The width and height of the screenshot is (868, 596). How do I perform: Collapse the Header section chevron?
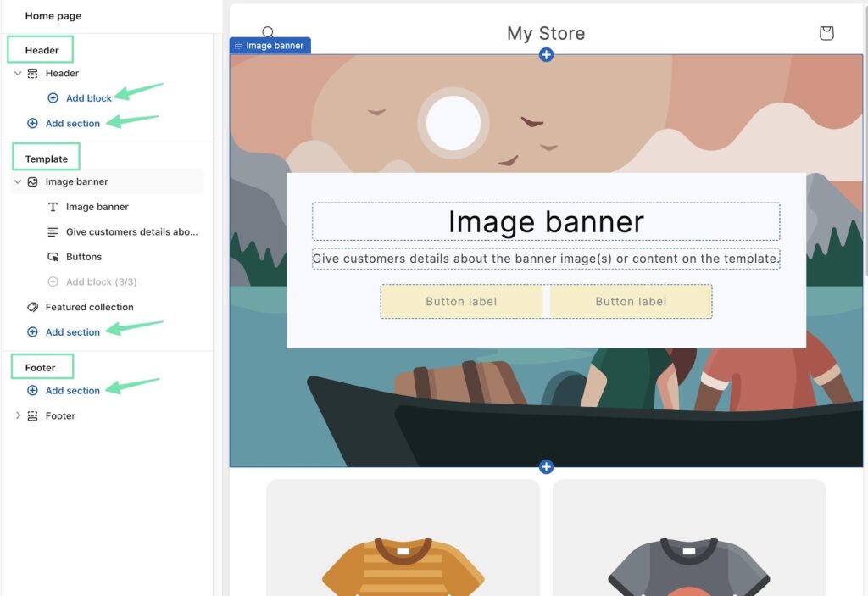pyautogui.click(x=18, y=74)
